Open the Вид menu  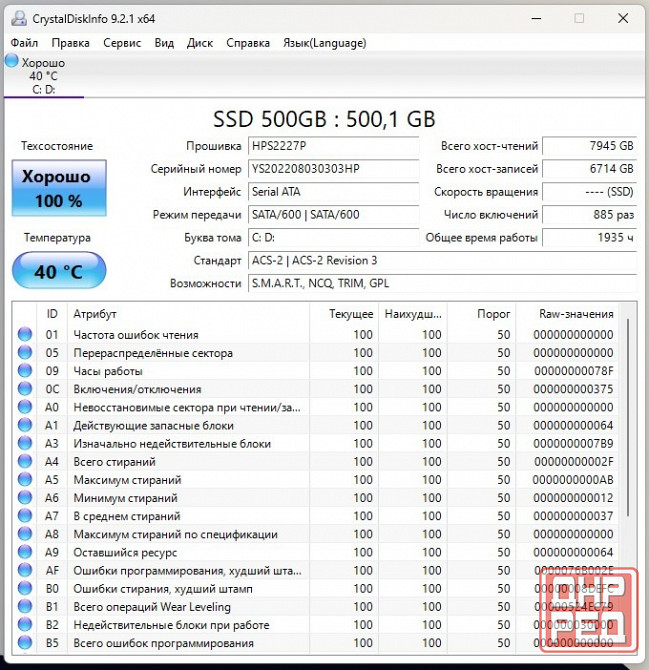point(164,43)
